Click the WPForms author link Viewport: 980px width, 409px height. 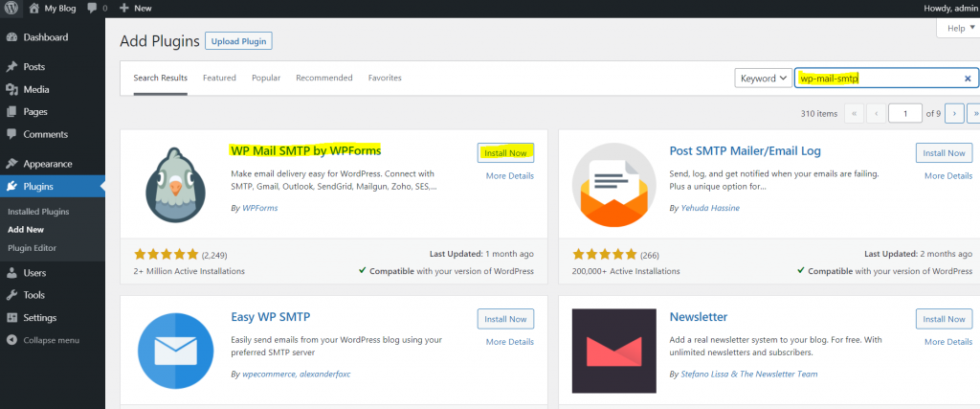[260, 208]
